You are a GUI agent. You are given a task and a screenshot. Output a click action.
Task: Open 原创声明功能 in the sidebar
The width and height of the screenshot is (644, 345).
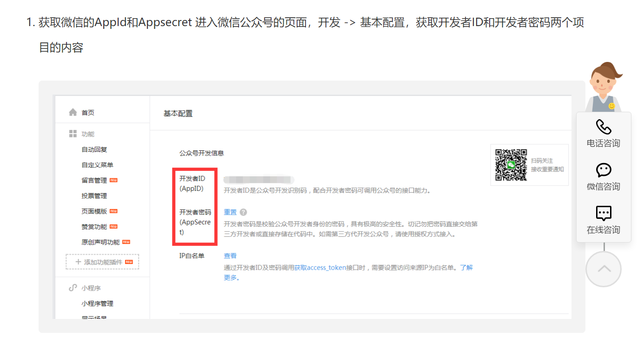(100, 242)
